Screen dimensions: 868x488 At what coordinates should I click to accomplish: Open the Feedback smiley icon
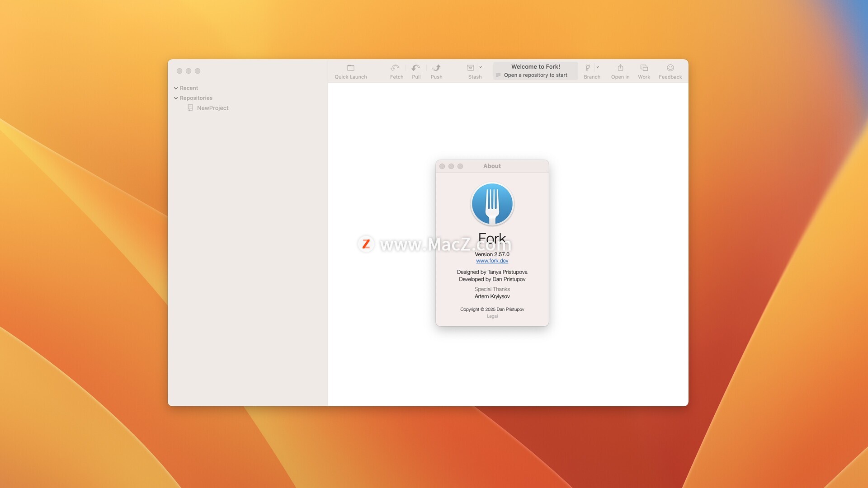670,68
